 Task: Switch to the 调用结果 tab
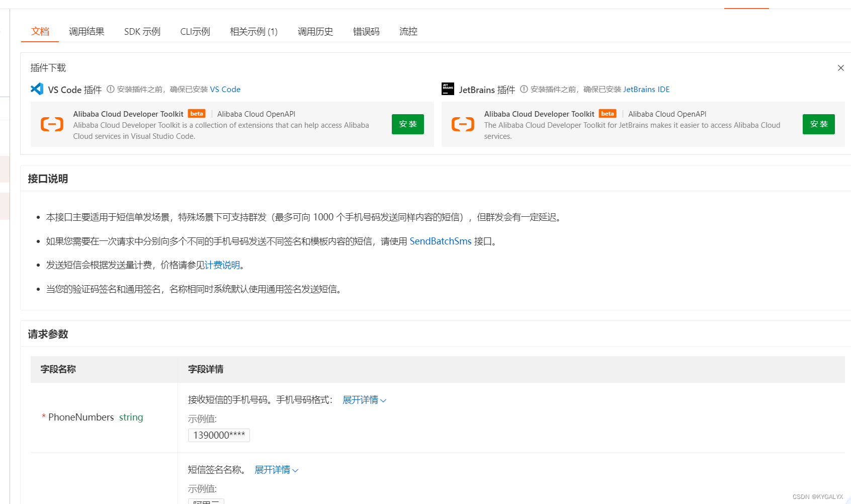click(x=87, y=32)
